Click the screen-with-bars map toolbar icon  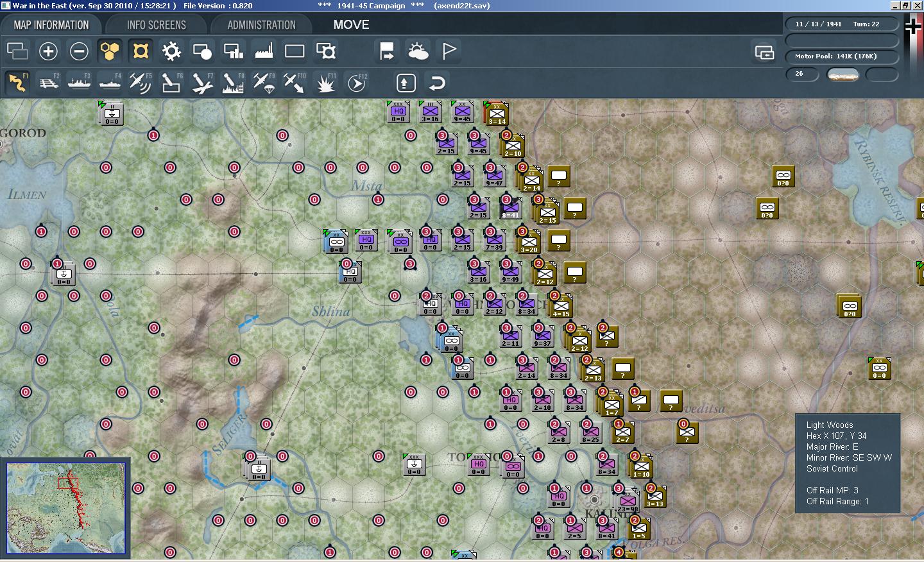(x=233, y=51)
